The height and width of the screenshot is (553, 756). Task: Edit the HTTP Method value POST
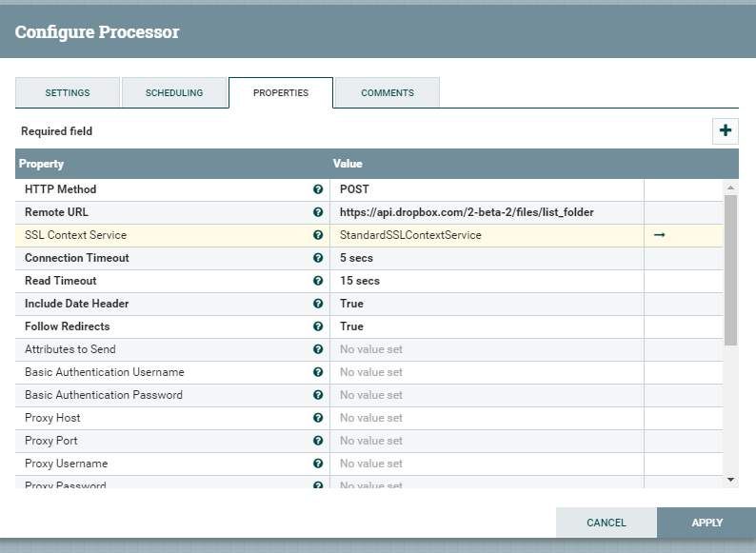point(486,189)
